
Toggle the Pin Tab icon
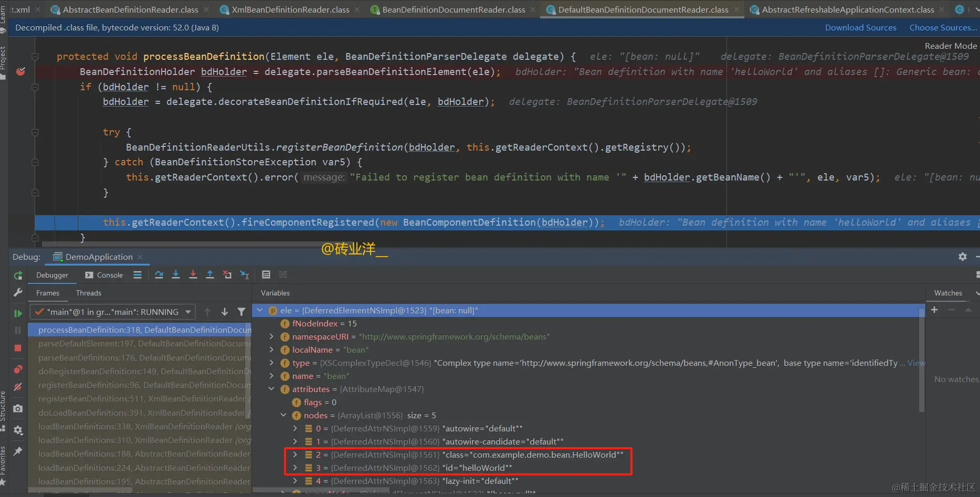click(x=18, y=451)
